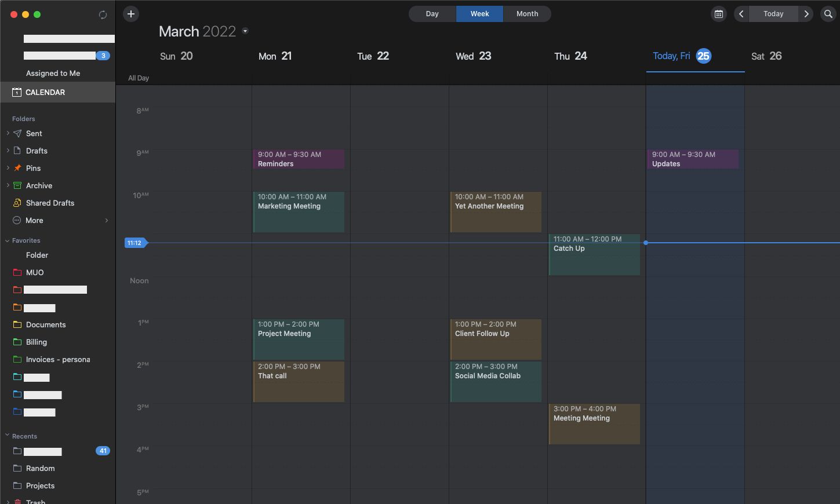Viewport: 840px width, 504px height.
Task: Select the Week tab
Action: [x=479, y=13]
